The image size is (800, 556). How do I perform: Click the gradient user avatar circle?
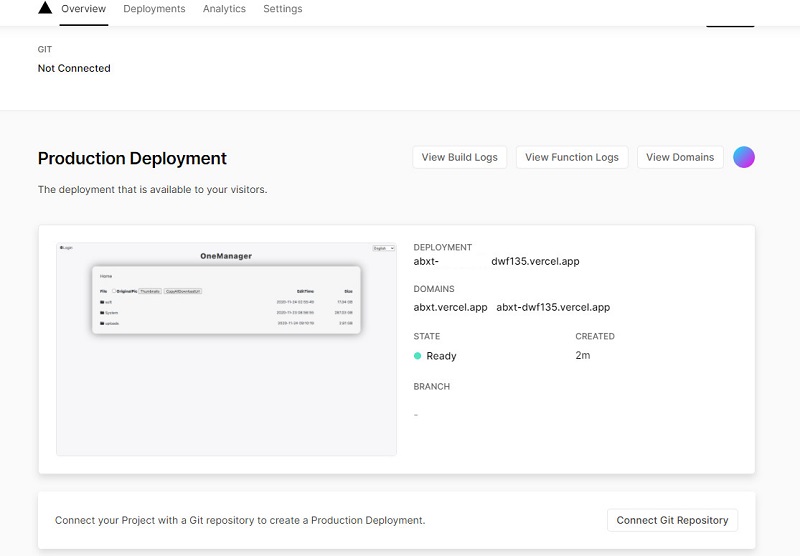(743, 157)
